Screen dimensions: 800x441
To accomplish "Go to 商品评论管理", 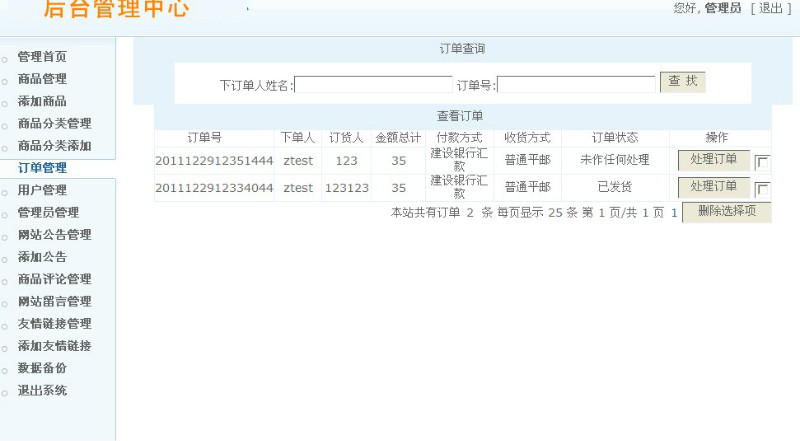I will (x=54, y=279).
